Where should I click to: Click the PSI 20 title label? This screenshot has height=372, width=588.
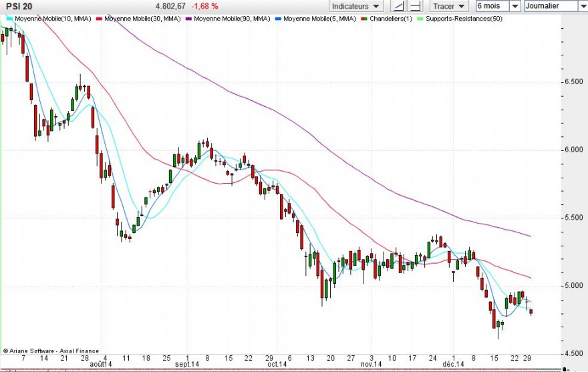[x=19, y=7]
